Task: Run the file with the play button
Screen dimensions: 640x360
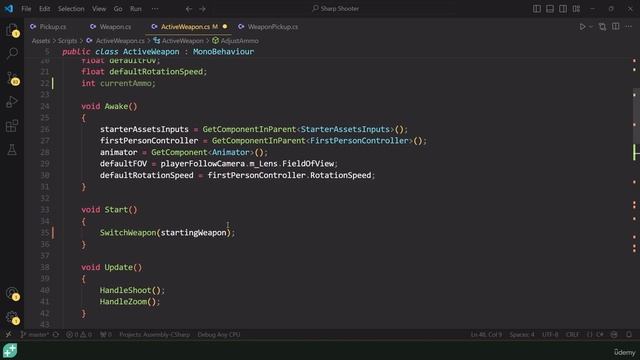Action: 582,27
